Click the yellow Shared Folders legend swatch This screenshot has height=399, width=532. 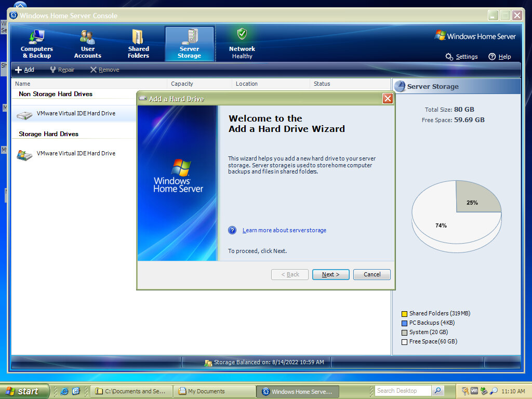pyautogui.click(x=404, y=314)
